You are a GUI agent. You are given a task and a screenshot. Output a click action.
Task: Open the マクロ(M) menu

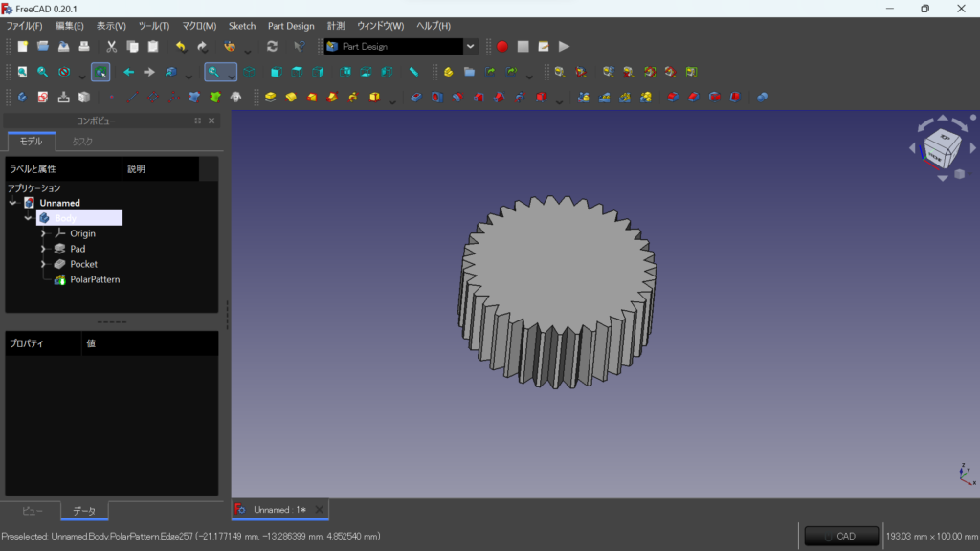click(199, 26)
